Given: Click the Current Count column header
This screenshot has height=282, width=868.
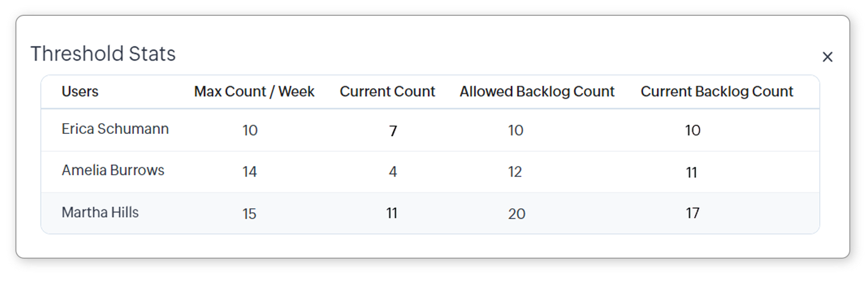Looking at the screenshot, I should click(387, 91).
